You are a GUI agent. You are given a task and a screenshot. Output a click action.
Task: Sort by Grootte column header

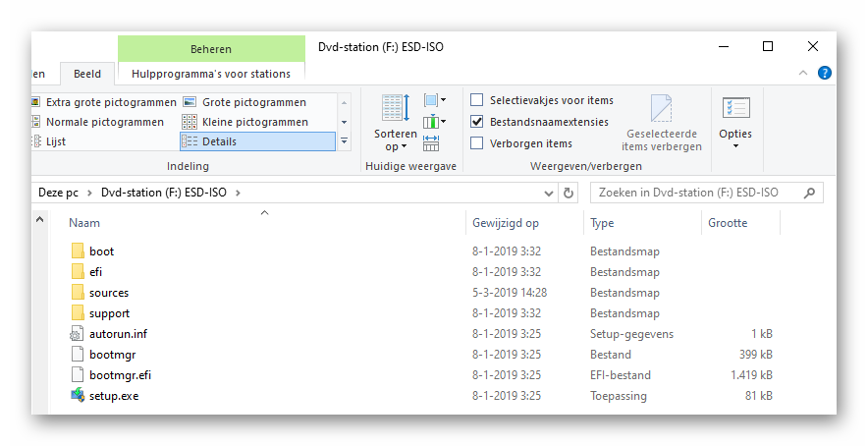(x=728, y=223)
